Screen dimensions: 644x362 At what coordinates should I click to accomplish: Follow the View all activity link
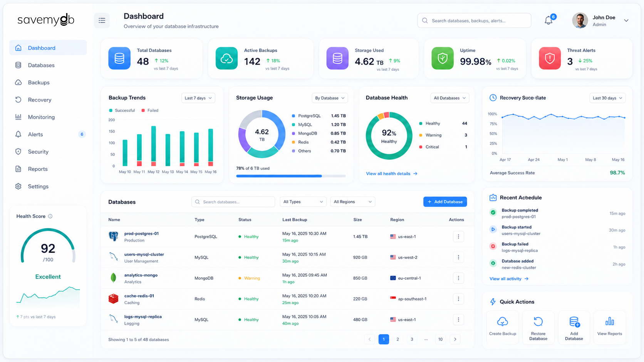[509, 279]
